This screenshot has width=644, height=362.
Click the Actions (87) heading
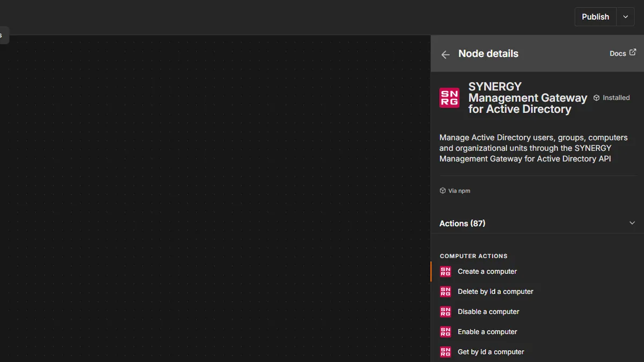point(462,223)
